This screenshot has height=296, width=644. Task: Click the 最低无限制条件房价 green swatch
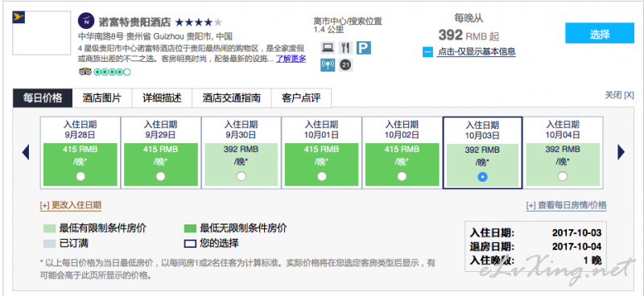coord(190,228)
